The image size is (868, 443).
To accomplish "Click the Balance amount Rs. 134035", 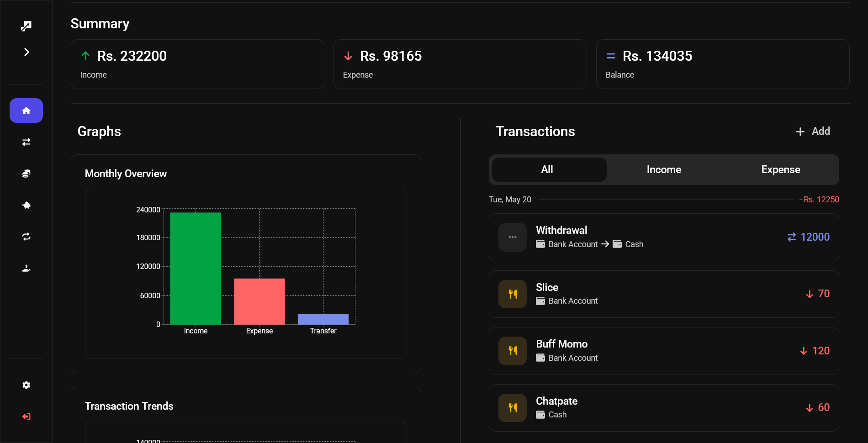I will pos(657,56).
